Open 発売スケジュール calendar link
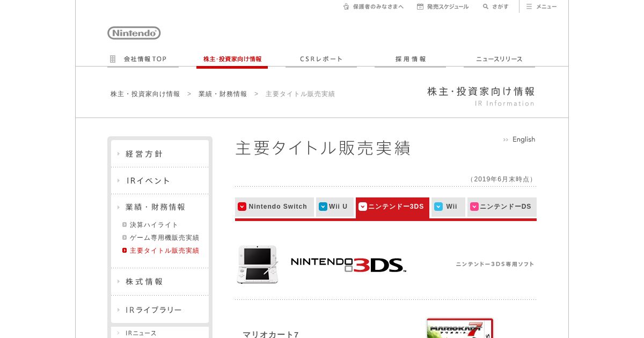Screen dimensions: 644x338 click(443, 6)
